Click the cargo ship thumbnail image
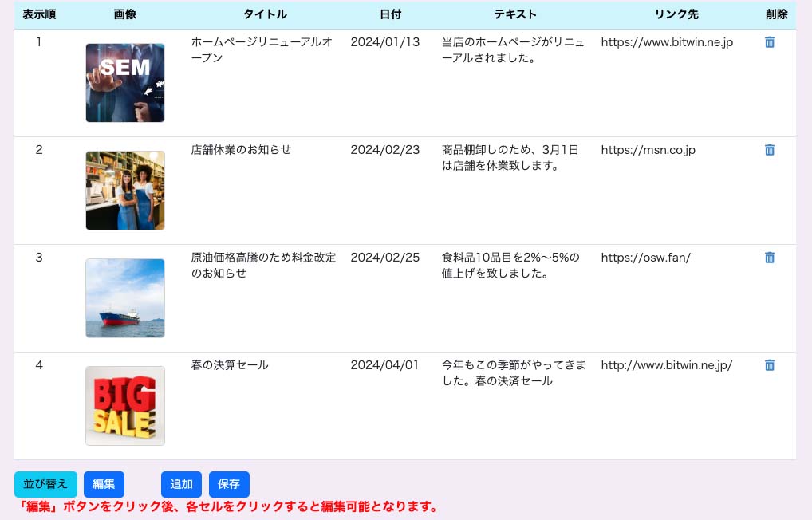Viewport: 812px width, 520px height. coord(125,298)
